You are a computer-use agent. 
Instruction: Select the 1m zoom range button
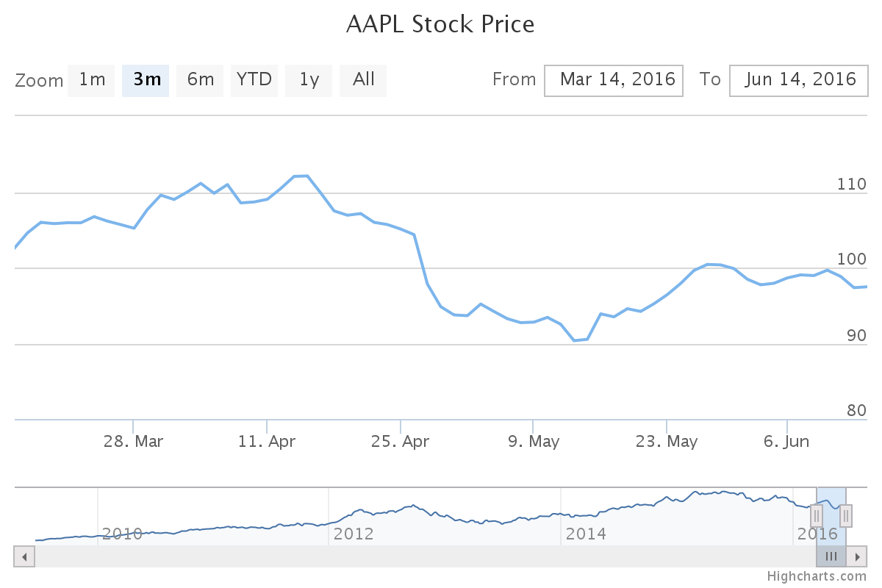[x=92, y=80]
